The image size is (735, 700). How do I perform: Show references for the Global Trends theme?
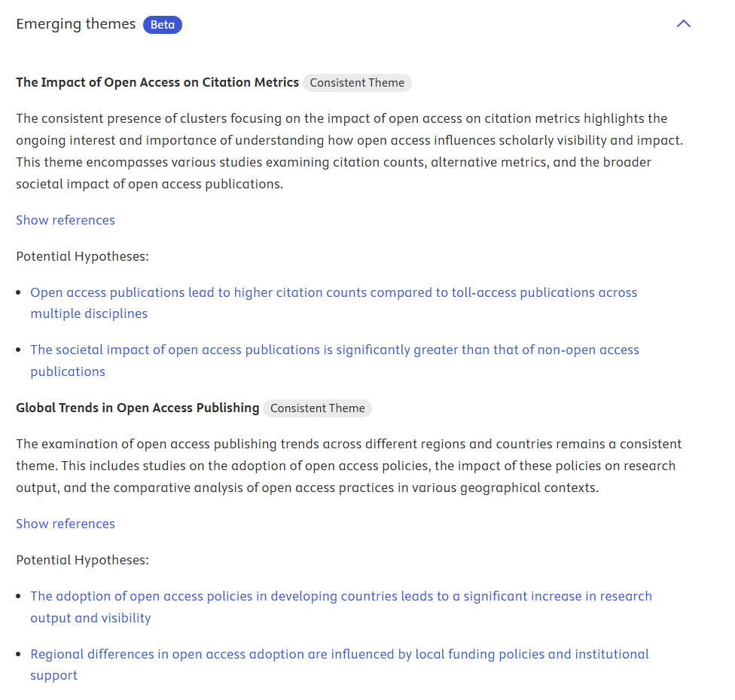tap(66, 524)
